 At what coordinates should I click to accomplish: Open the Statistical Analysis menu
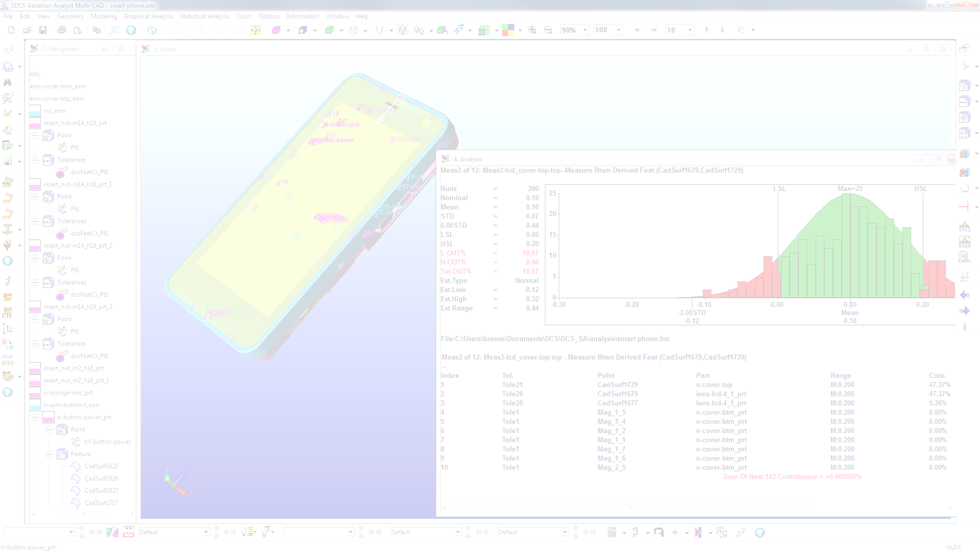tap(204, 16)
